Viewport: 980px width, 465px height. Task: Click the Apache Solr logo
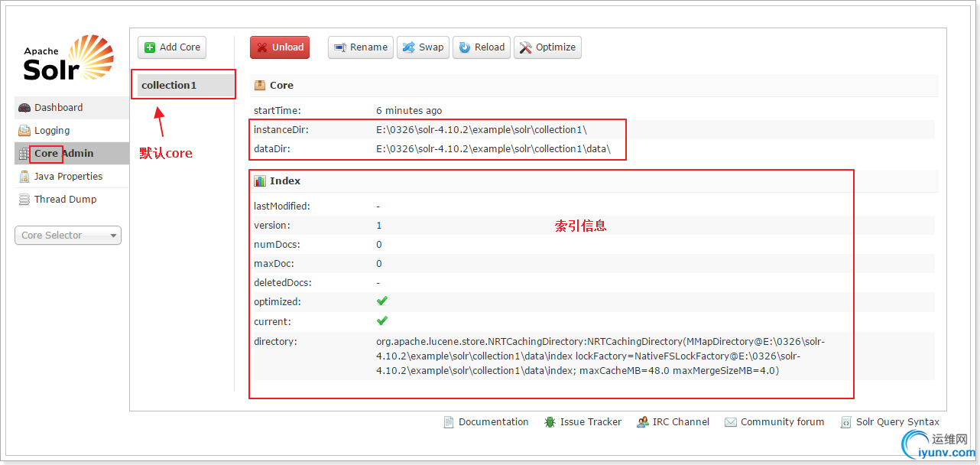[x=68, y=58]
